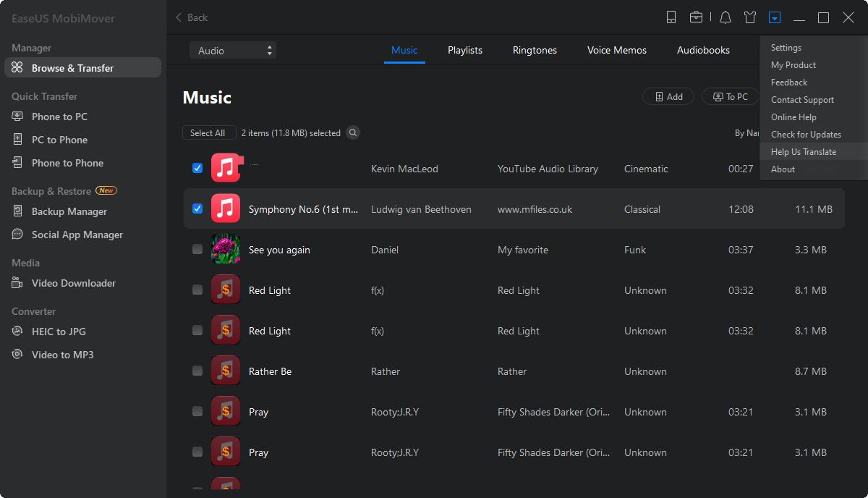Open Video Downloader via its sidebar icon
868x498 pixels.
point(17,283)
